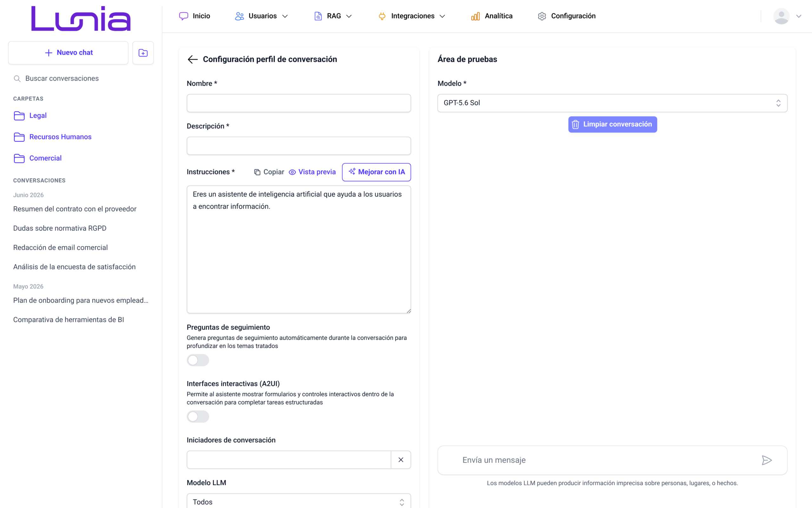
Task: Remove conversation starter with X button
Action: [x=401, y=460]
